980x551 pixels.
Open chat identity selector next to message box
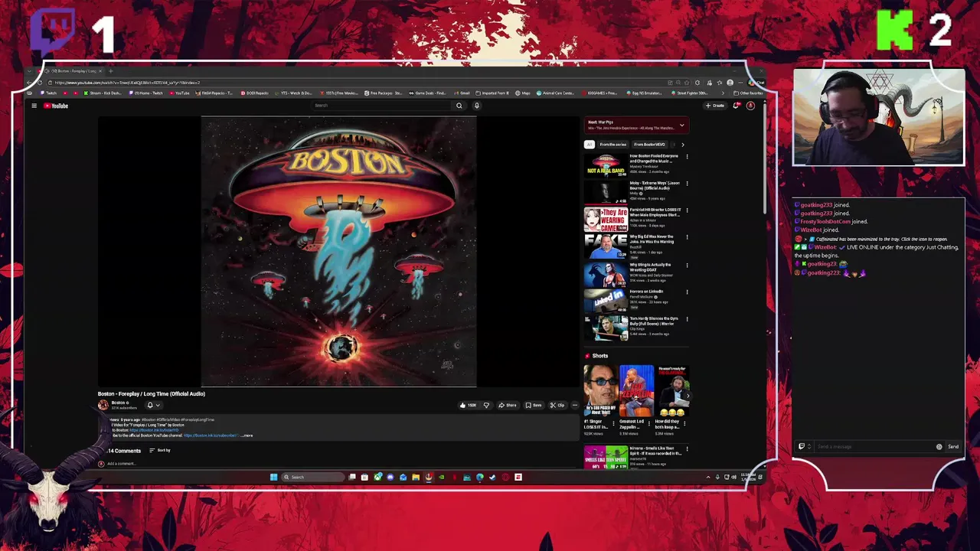[805, 446]
